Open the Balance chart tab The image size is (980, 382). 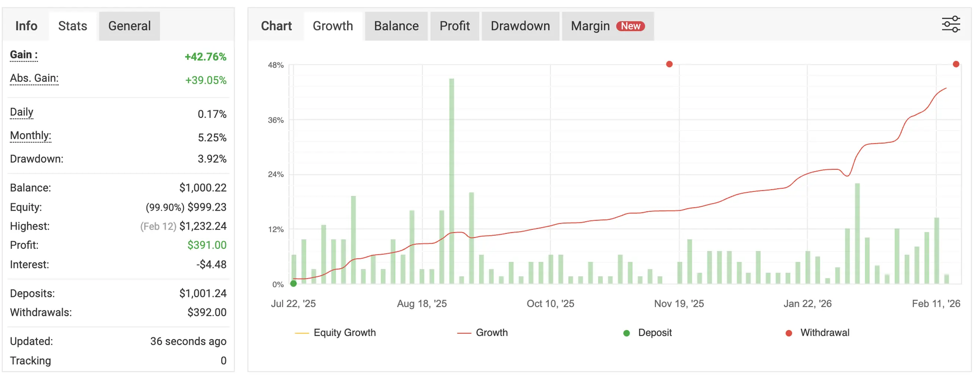[396, 26]
